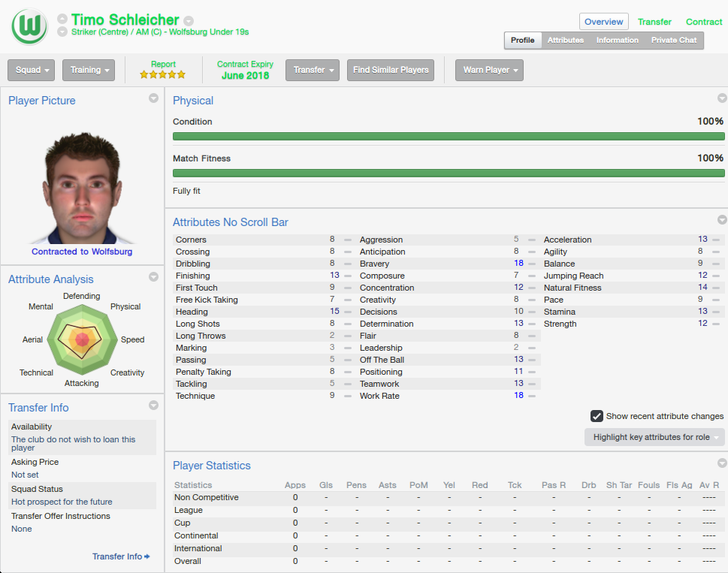The height and width of the screenshot is (573, 728).
Task: Click the Wolfsburg club badge
Action: click(29, 27)
